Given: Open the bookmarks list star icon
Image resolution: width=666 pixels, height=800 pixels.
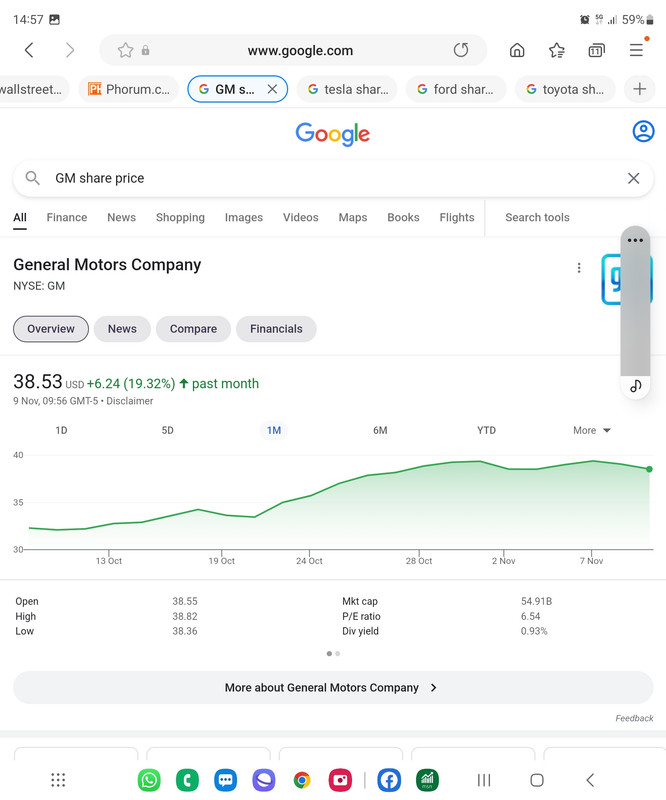Looking at the screenshot, I should pos(557,50).
